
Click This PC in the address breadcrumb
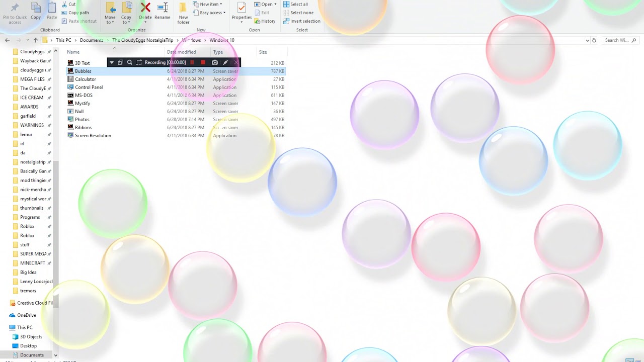click(x=63, y=40)
